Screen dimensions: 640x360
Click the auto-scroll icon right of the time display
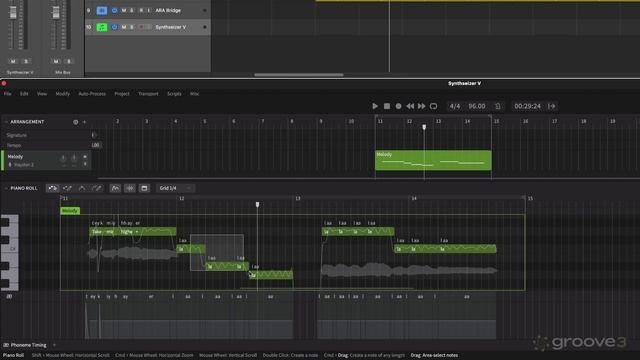pyautogui.click(x=552, y=106)
